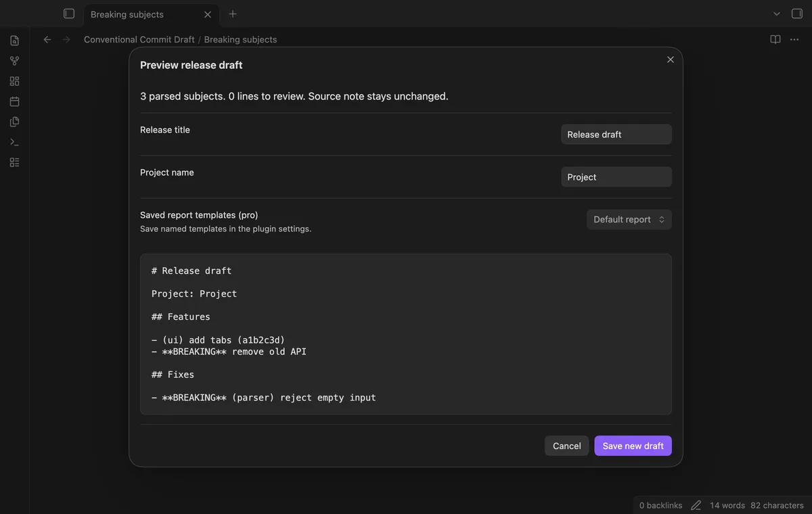Navigate back with left arrow

(47, 40)
